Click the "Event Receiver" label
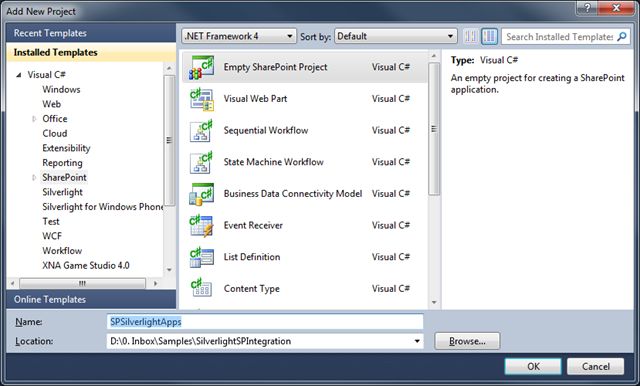 pyautogui.click(x=253, y=225)
